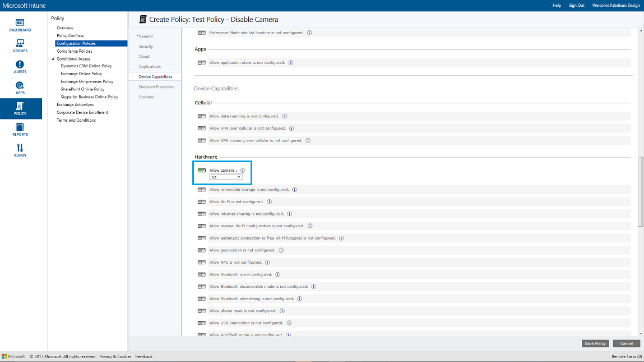Viewport: 644px width, 362px height.
Task: Open Remote Tasks in status bar
Action: click(x=626, y=356)
